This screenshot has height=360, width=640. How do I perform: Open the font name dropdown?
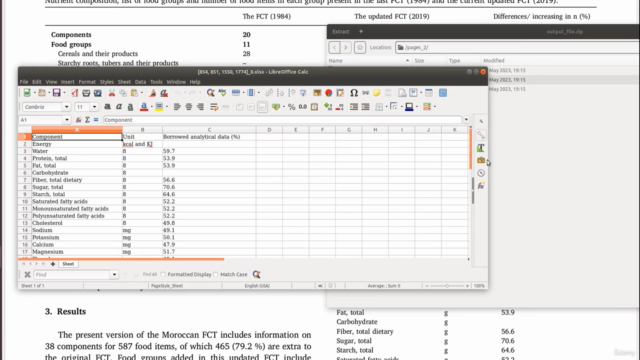point(67,107)
